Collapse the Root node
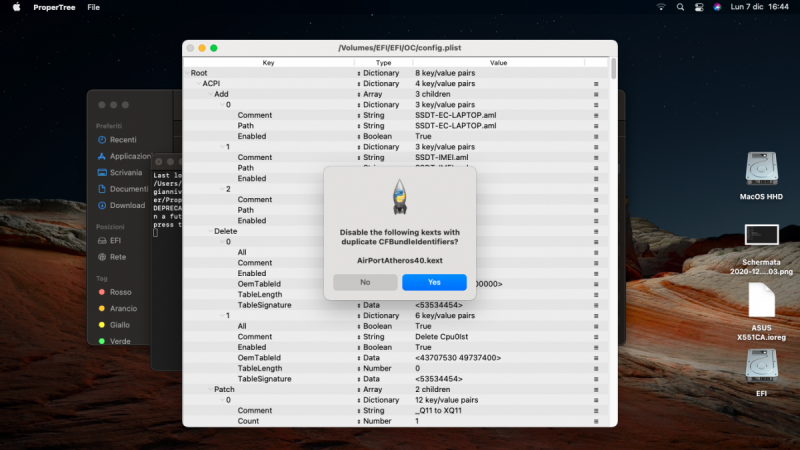The height and width of the screenshot is (450, 800). pyautogui.click(x=187, y=73)
